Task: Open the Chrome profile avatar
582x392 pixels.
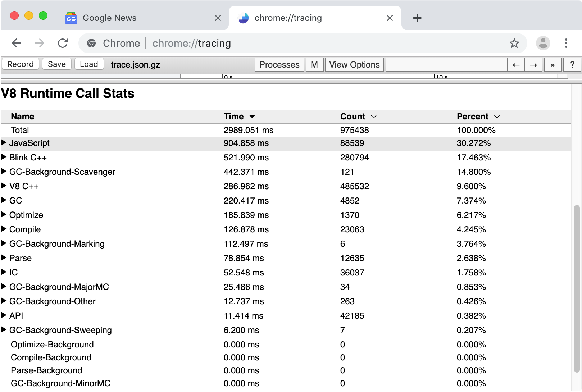Action: click(x=543, y=43)
